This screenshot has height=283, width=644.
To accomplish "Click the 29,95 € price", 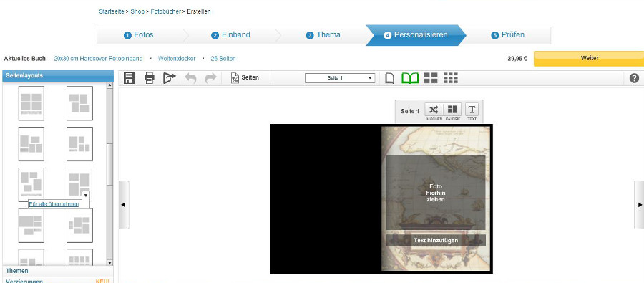I will 517,59.
